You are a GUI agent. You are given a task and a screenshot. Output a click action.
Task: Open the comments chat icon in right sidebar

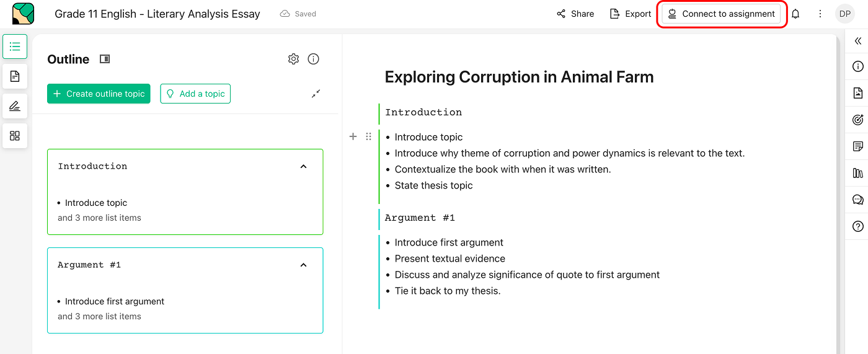858,200
